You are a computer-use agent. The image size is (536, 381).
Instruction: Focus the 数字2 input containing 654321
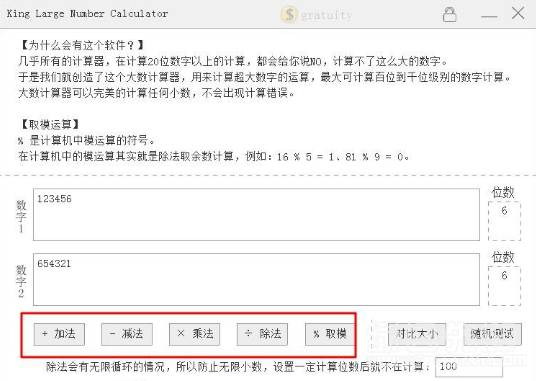click(256, 279)
